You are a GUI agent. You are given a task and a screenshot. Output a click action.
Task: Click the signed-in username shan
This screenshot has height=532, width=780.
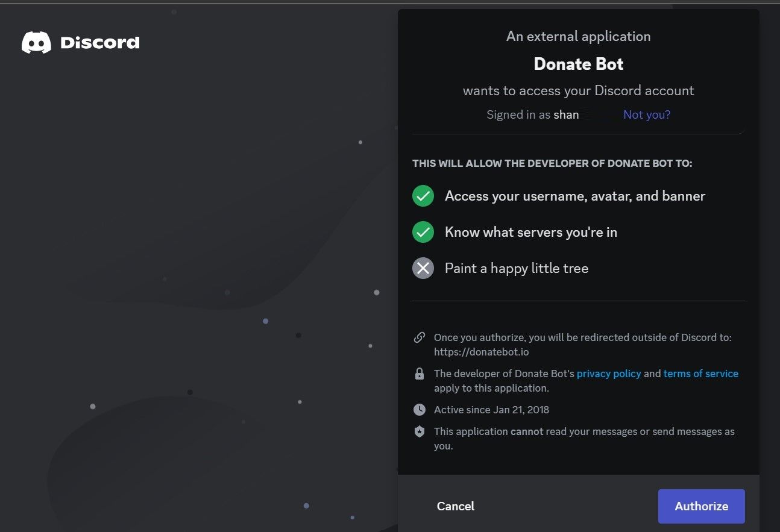click(x=566, y=114)
